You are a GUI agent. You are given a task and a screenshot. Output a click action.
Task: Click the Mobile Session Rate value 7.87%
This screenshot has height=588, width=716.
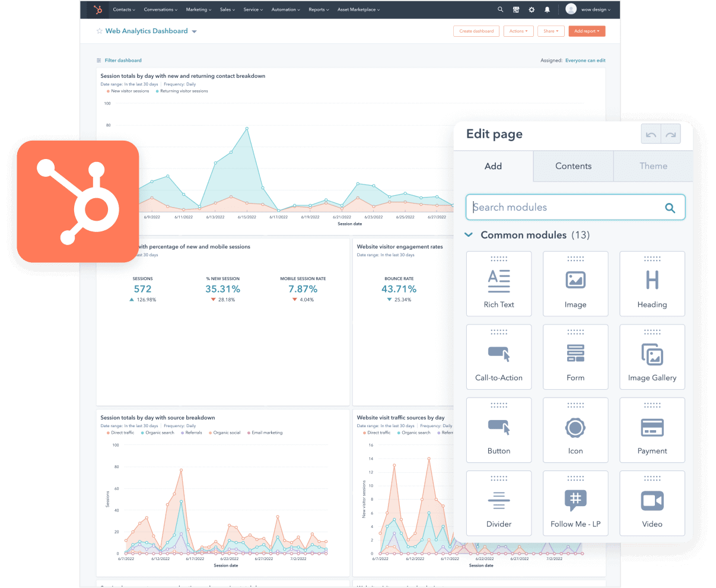303,289
